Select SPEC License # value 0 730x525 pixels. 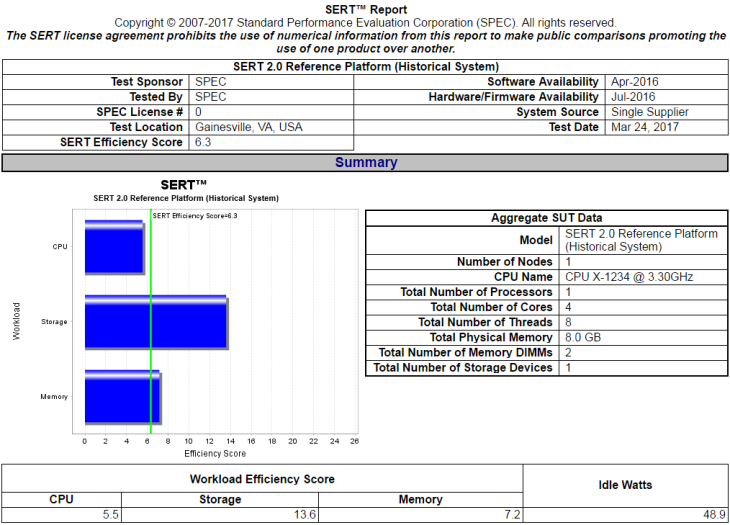point(198,112)
